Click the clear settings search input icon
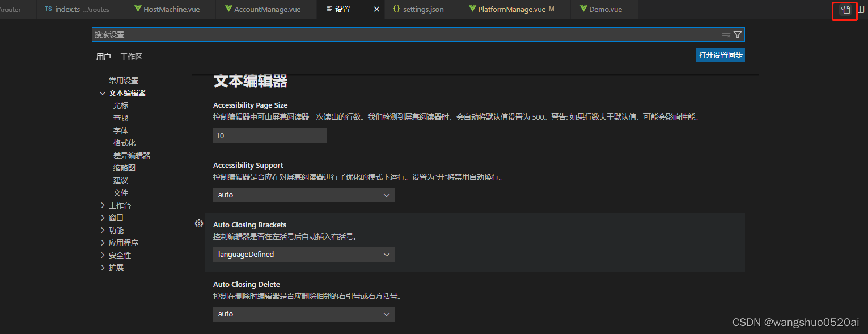Viewport: 868px width, 334px height. 726,34
